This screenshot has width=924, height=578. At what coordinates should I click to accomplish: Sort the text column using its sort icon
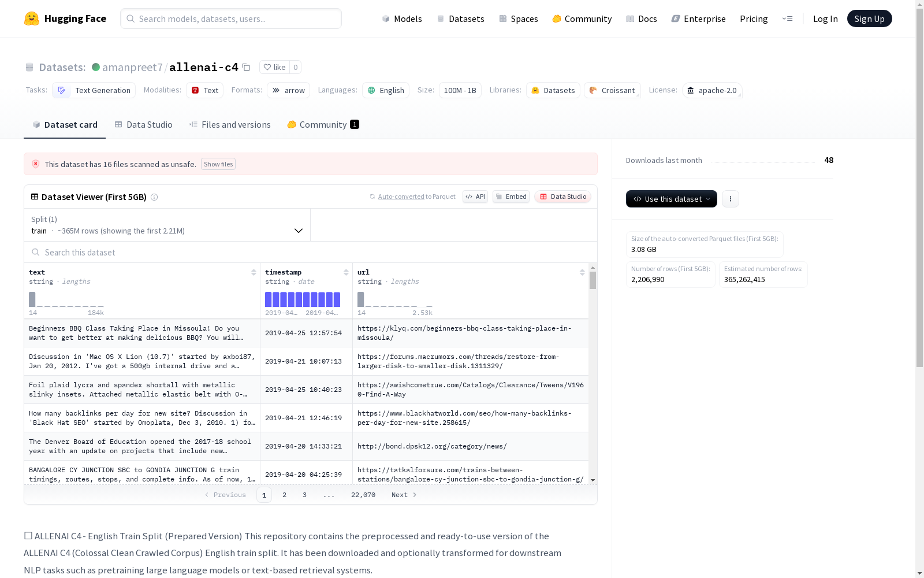tap(254, 272)
